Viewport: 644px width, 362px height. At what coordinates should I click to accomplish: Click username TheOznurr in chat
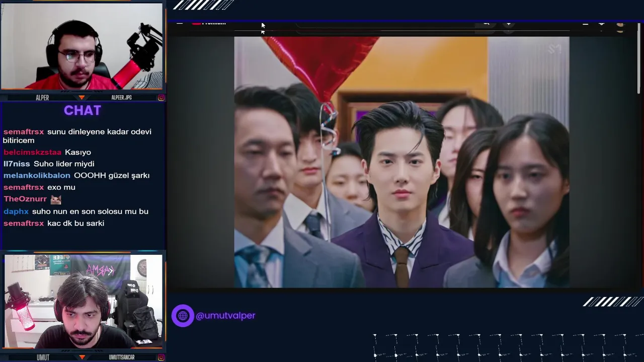25,199
